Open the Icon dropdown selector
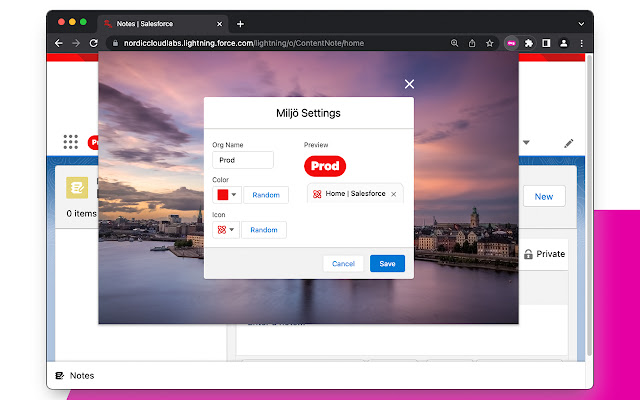Screen dimensions: 640x400 227,230
